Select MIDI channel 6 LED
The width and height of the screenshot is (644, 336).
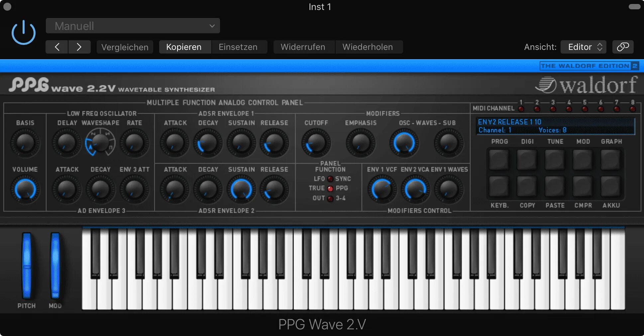click(x=601, y=109)
